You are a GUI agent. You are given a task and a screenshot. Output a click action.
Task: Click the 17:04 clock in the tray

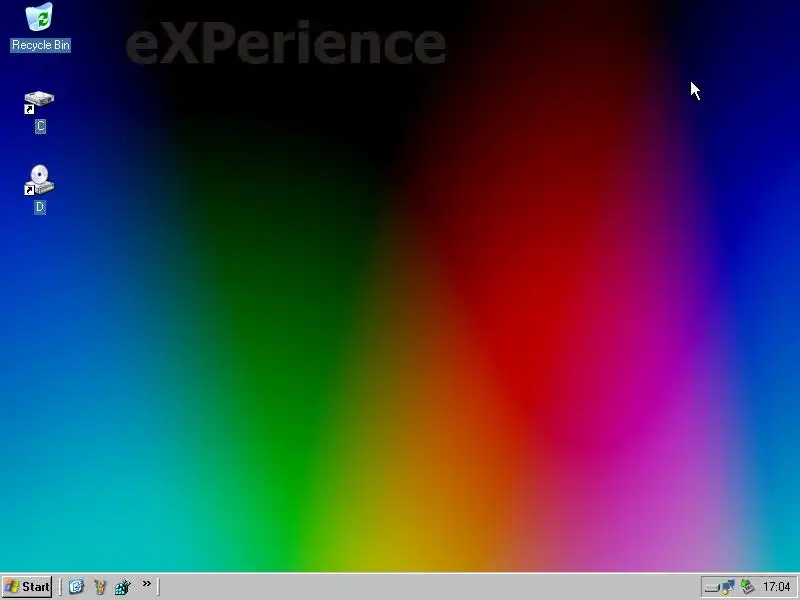[776, 587]
